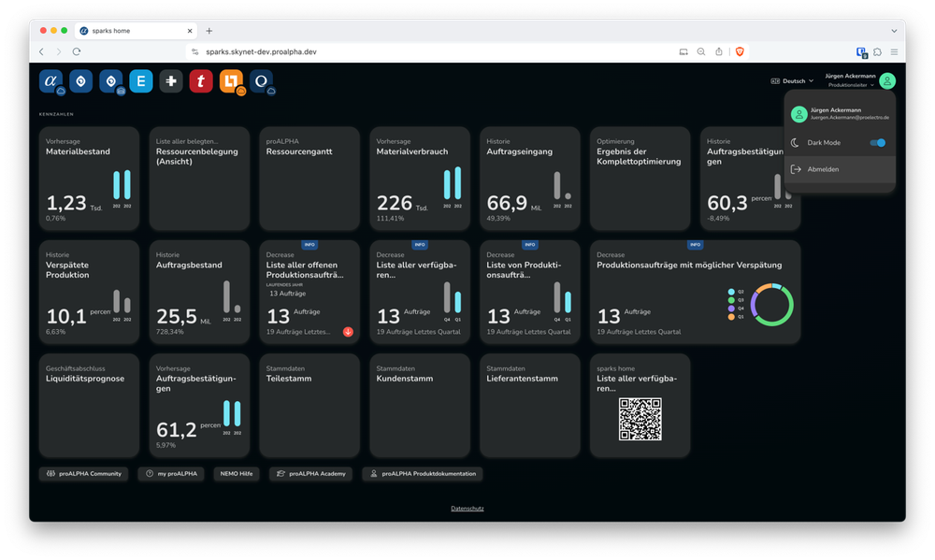Open the proALPHA alpha app icon
Image resolution: width=935 pixels, height=560 pixels.
(x=51, y=81)
